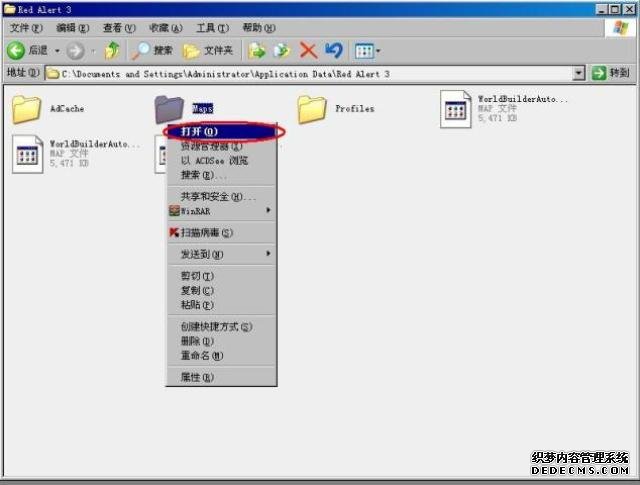Screen dimensions: 640x485
Task: Choose Cut (剪切) in context menu
Action: coord(222,276)
